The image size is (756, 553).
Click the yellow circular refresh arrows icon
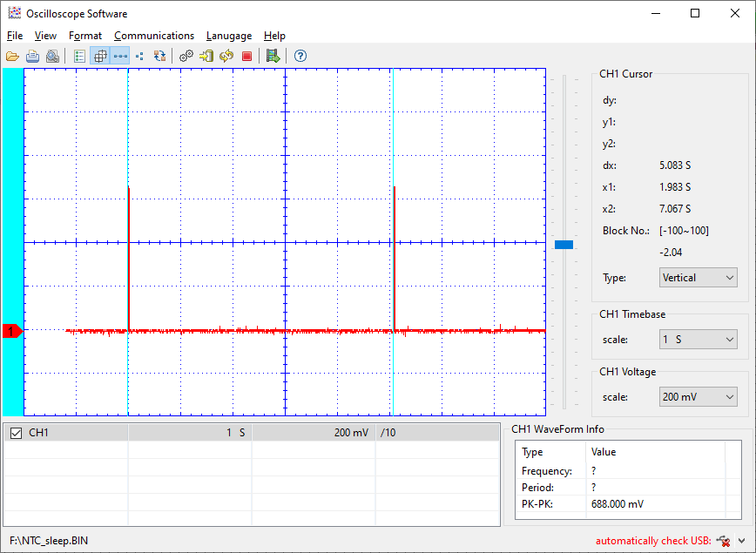[226, 57]
